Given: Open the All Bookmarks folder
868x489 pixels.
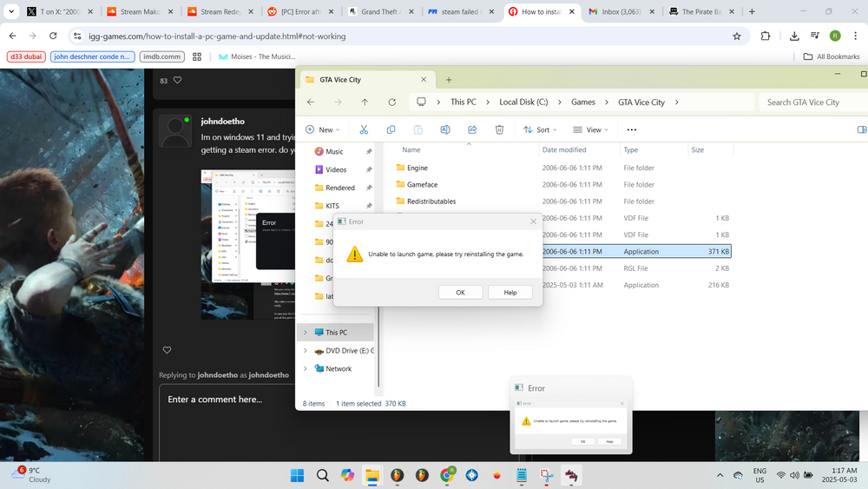Looking at the screenshot, I should click(x=832, y=56).
